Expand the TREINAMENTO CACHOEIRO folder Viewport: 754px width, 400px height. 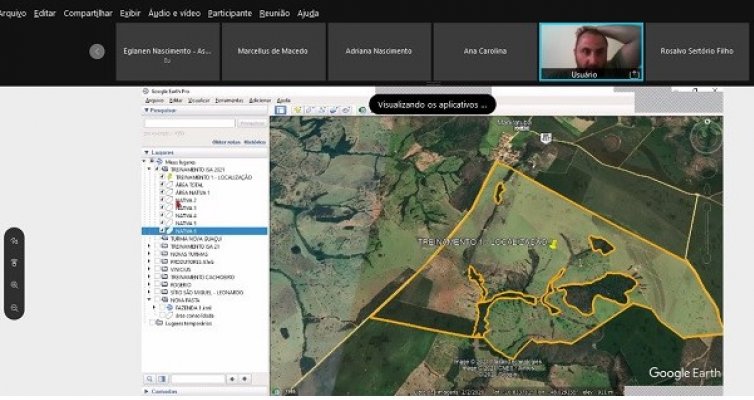pyautogui.click(x=151, y=275)
